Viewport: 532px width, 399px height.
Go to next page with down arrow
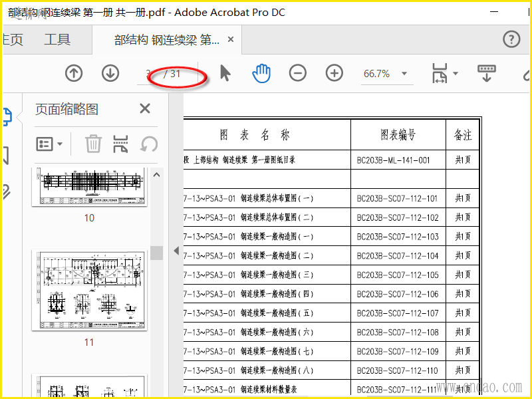coord(110,73)
